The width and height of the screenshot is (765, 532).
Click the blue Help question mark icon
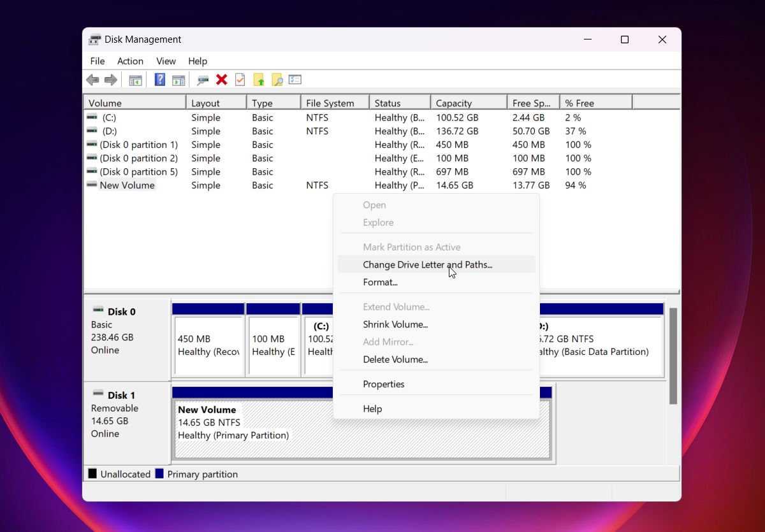tap(160, 80)
